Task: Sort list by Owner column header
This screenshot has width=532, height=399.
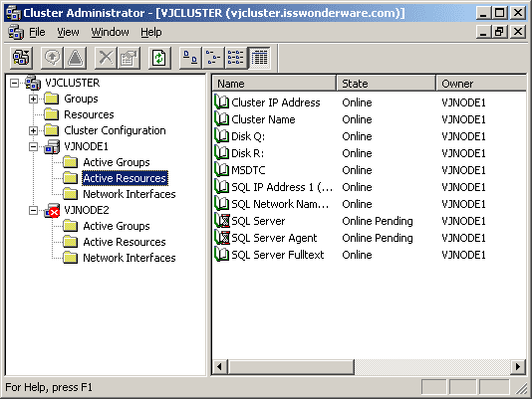Action: (x=481, y=84)
